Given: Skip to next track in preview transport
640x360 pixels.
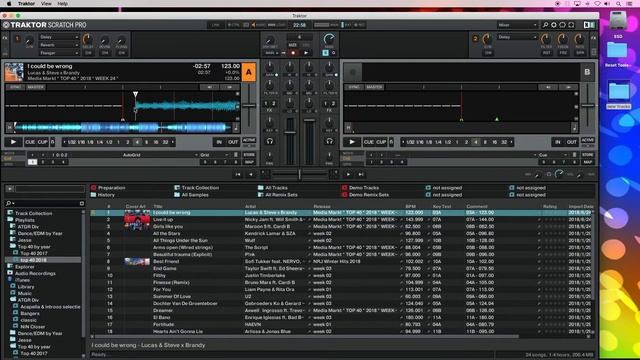Looking at the screenshot, I should (x=361, y=174).
